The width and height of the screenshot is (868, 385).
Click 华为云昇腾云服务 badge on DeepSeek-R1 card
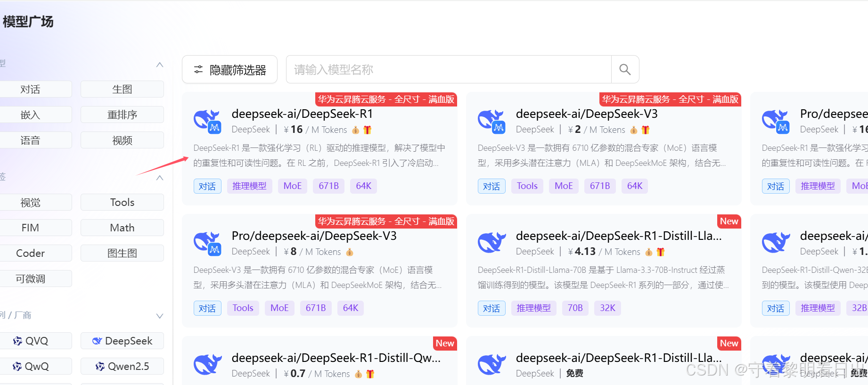pos(386,99)
